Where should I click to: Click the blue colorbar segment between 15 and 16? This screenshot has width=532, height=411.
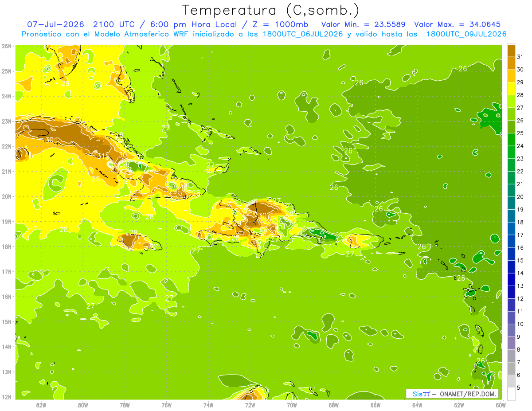coord(511,254)
